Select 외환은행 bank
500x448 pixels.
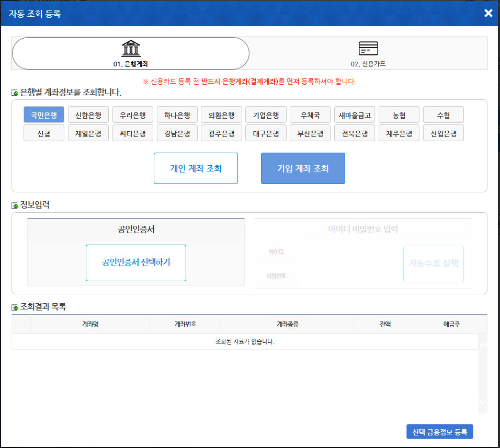[x=221, y=114]
